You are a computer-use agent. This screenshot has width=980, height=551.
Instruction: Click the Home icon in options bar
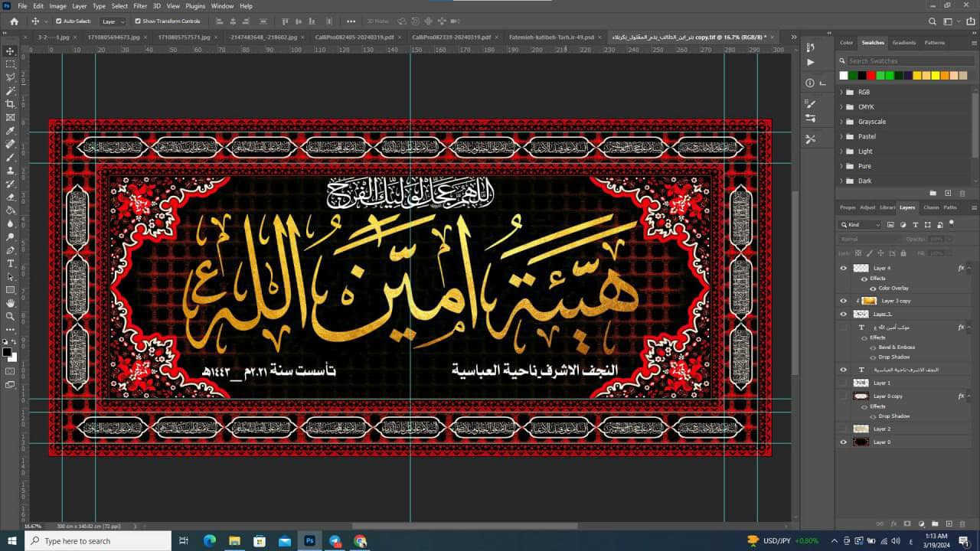[x=14, y=21]
